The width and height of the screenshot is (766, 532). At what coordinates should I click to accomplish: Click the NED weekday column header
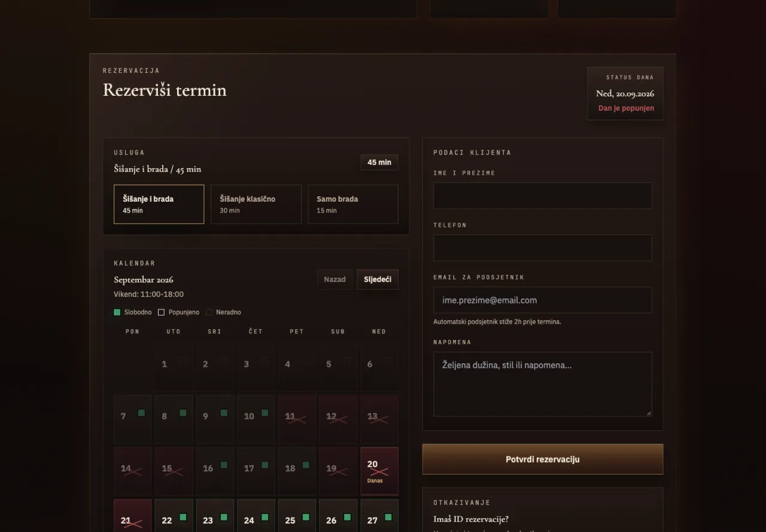379,332
